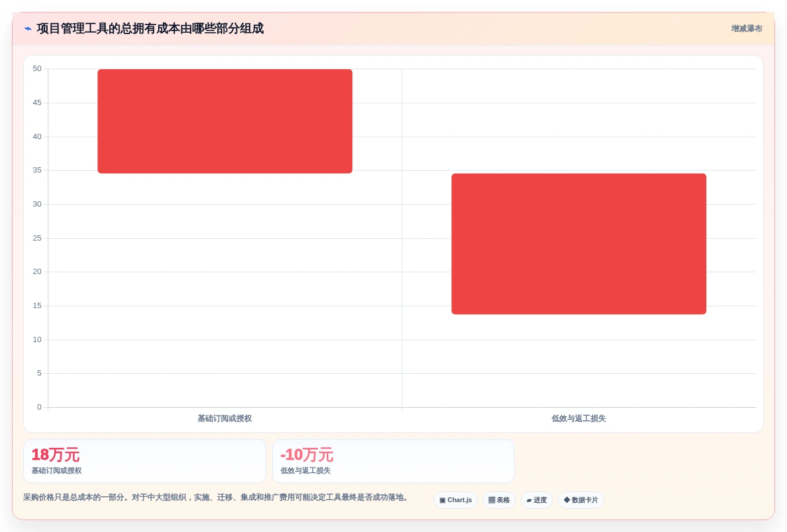Click the red bar for 基础订阅或授权
The width and height of the screenshot is (787, 532).
click(x=225, y=121)
